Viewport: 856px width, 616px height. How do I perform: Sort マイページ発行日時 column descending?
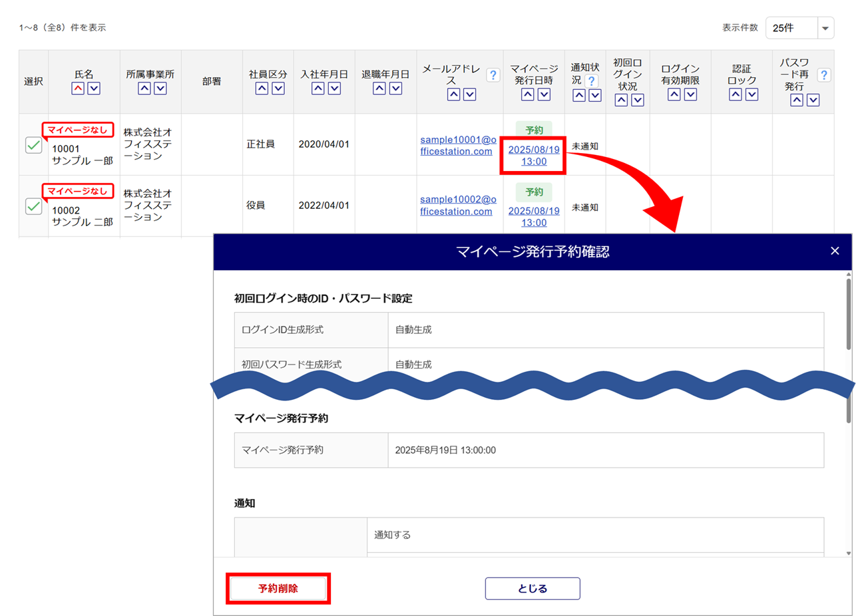pyautogui.click(x=544, y=94)
